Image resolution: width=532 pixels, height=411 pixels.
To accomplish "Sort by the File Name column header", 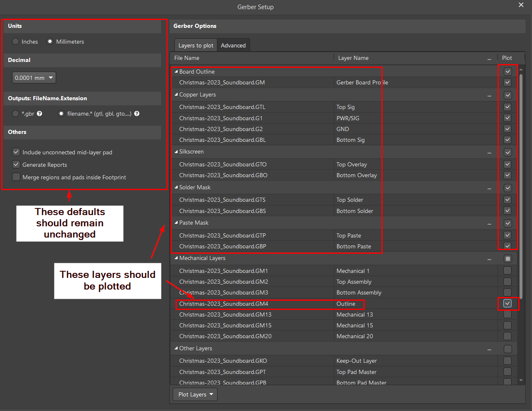I will (x=252, y=58).
